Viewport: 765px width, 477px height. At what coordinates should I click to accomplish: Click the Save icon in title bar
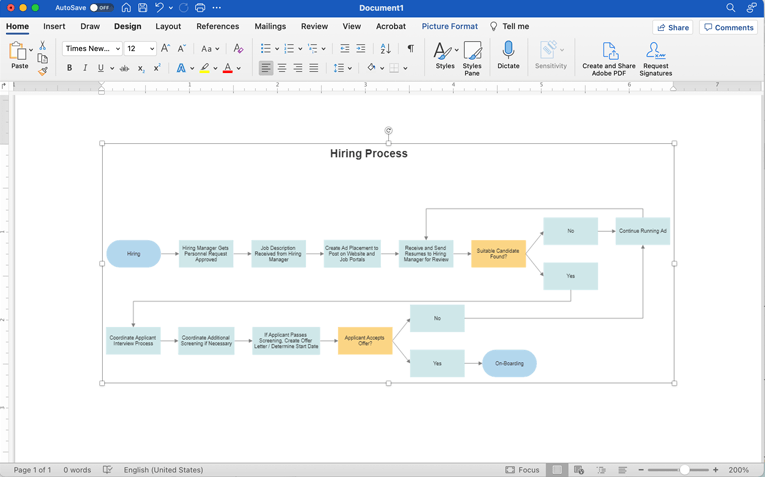tap(142, 8)
